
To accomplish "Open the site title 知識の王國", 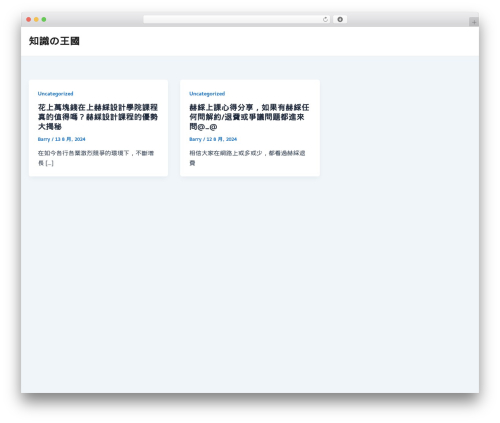I will (x=54, y=41).
